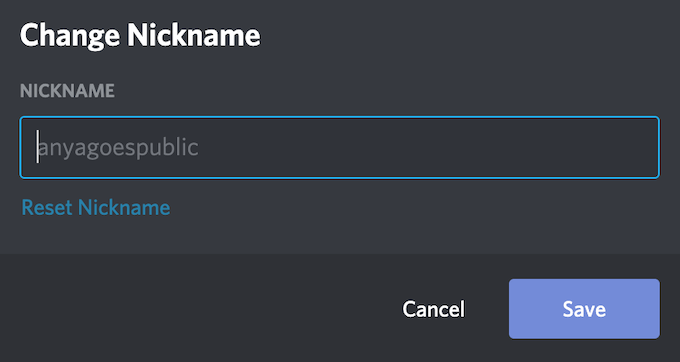Image resolution: width=680 pixels, height=362 pixels.
Task: Click the blue Save button
Action: (584, 309)
